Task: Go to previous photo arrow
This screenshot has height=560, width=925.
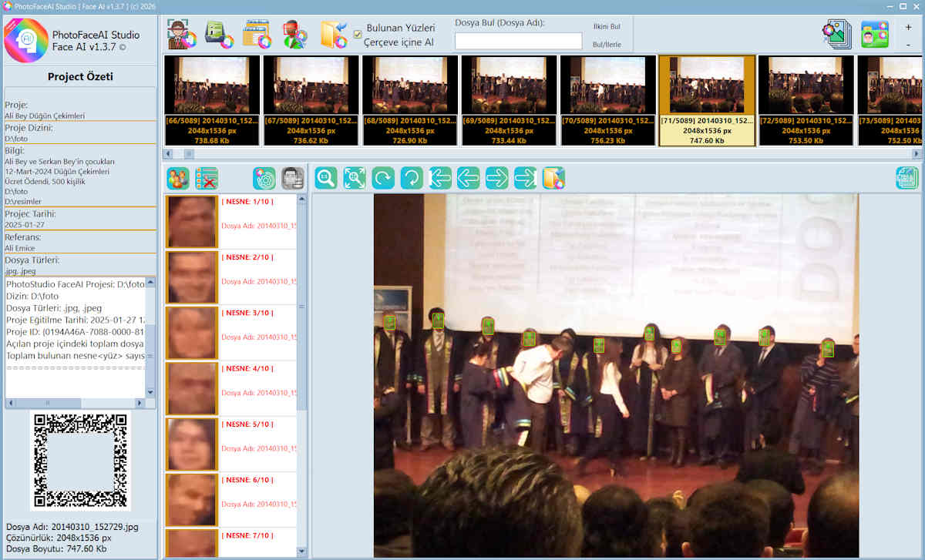Action: point(469,178)
